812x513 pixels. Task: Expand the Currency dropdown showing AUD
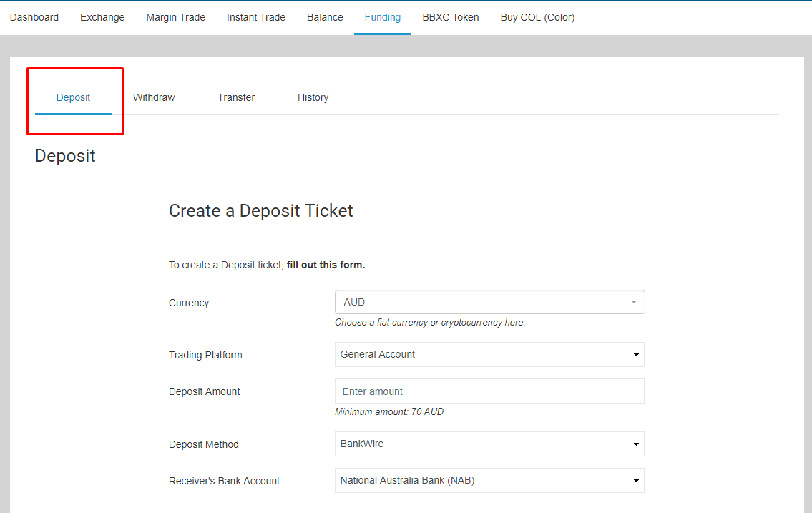(489, 302)
